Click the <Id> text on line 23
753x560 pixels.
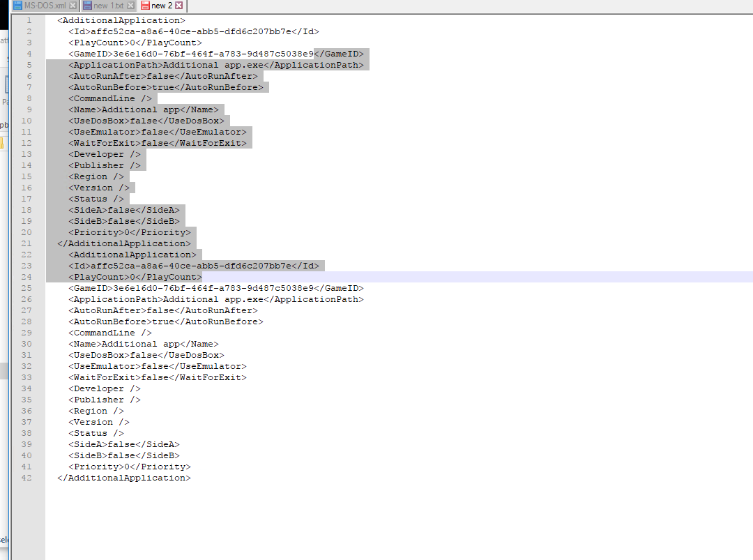(194, 266)
